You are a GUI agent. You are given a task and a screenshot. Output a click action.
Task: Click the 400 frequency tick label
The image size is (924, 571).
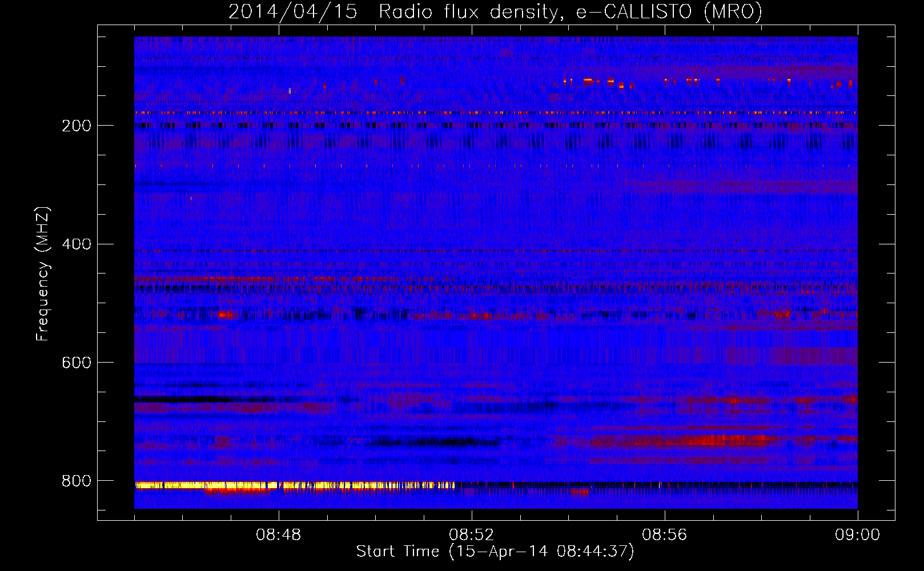click(77, 244)
